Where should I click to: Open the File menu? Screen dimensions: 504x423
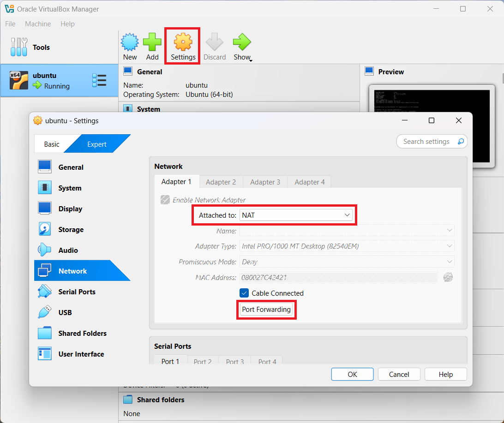pos(10,24)
